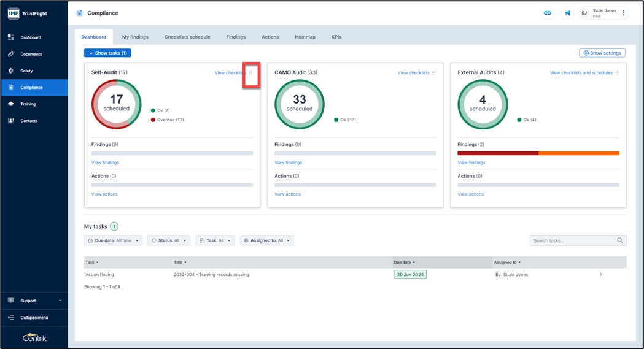Collapse the sidebar using Collapse menu
The width and height of the screenshot is (644, 349).
[x=34, y=318]
